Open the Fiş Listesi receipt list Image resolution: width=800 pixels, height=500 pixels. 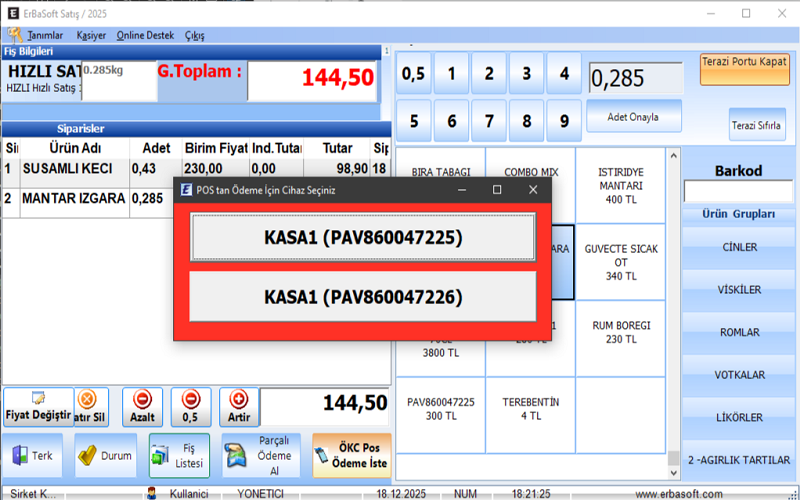(179, 455)
